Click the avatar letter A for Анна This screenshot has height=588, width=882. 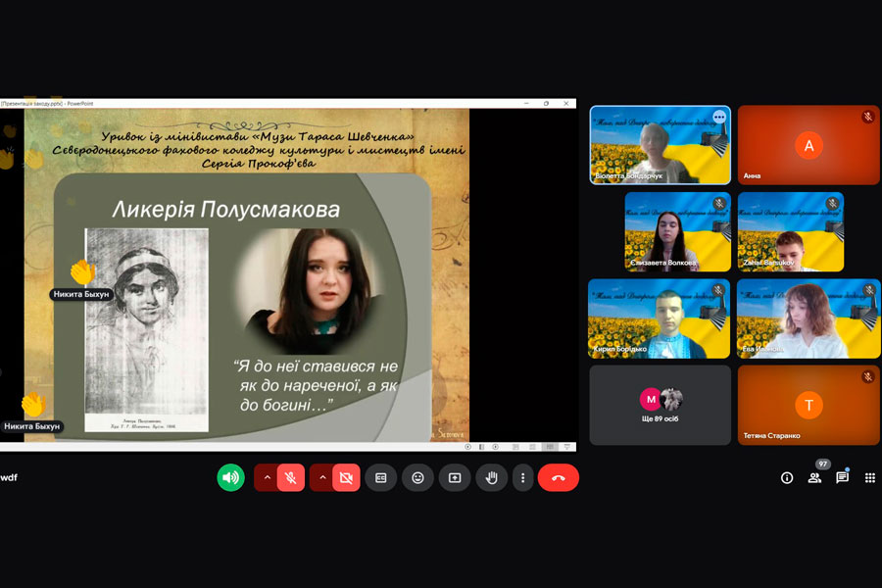(808, 146)
